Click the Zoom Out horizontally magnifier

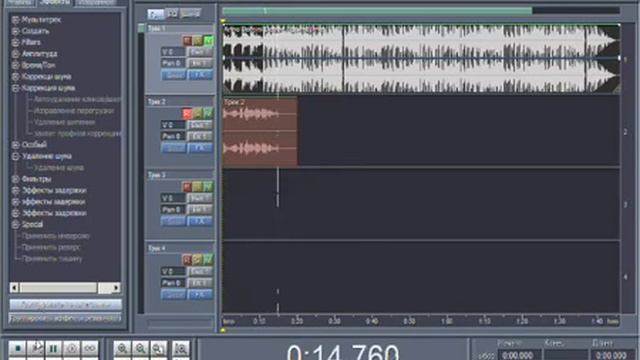(140, 349)
